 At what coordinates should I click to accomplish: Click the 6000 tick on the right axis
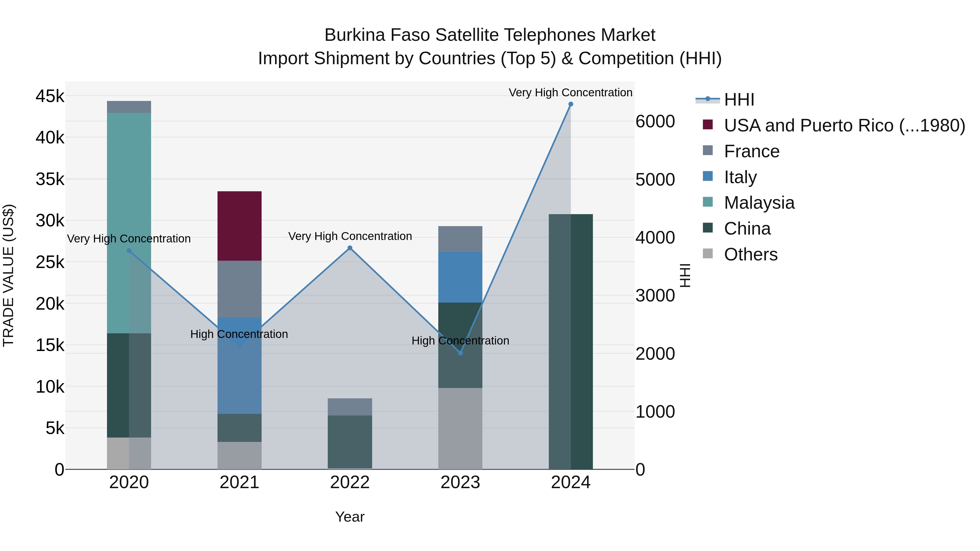click(x=655, y=122)
